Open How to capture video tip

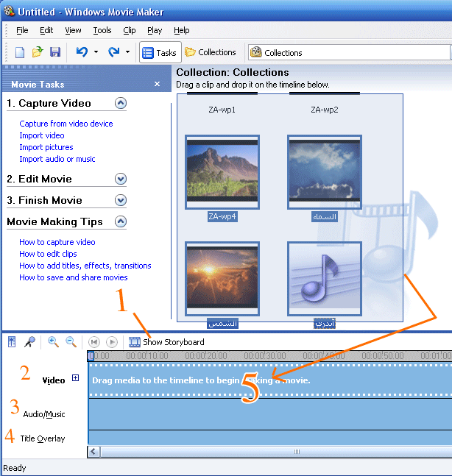tap(57, 242)
